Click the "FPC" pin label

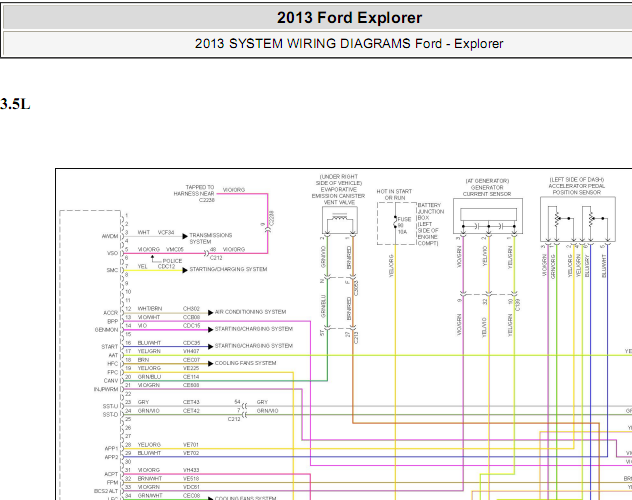click(113, 372)
